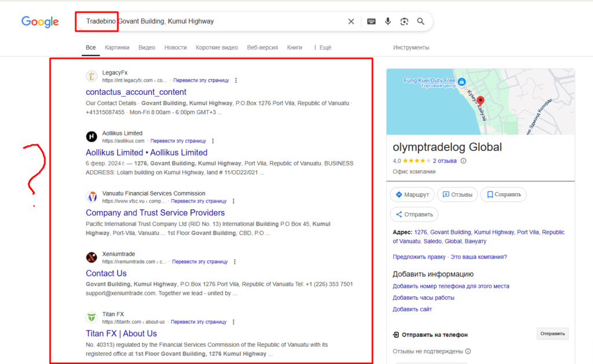593x364 pixels.
Task: Submit search using the magnifier icon
Action: [420, 21]
